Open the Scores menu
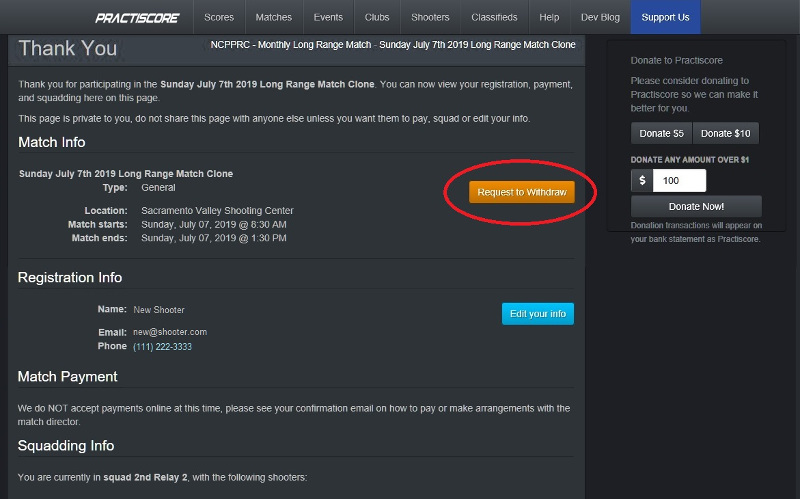The width and height of the screenshot is (800, 499). click(x=219, y=18)
